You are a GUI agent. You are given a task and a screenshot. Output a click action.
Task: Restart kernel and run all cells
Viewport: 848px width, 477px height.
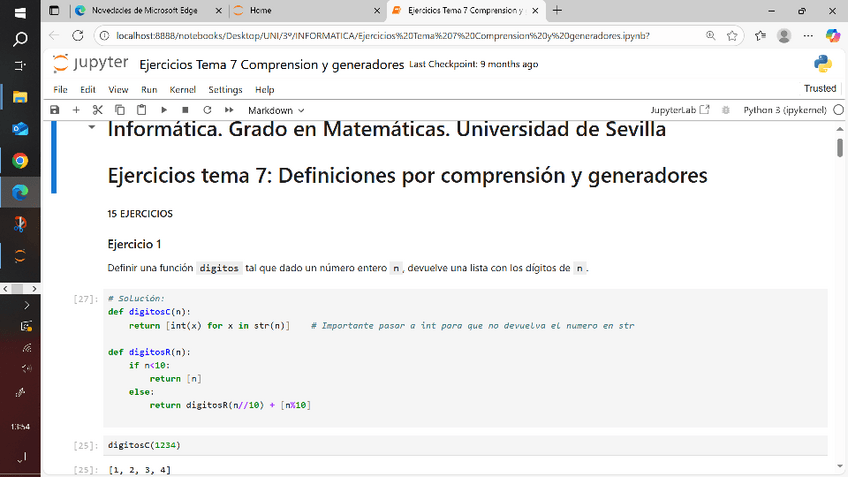click(x=229, y=110)
